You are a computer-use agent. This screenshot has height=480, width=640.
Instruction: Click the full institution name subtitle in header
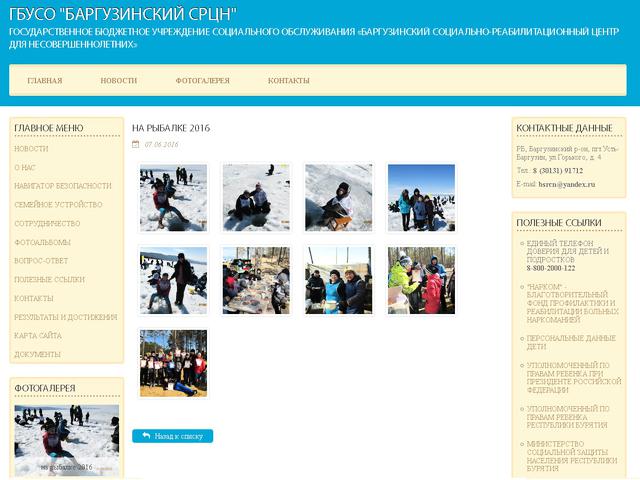pyautogui.click(x=314, y=38)
